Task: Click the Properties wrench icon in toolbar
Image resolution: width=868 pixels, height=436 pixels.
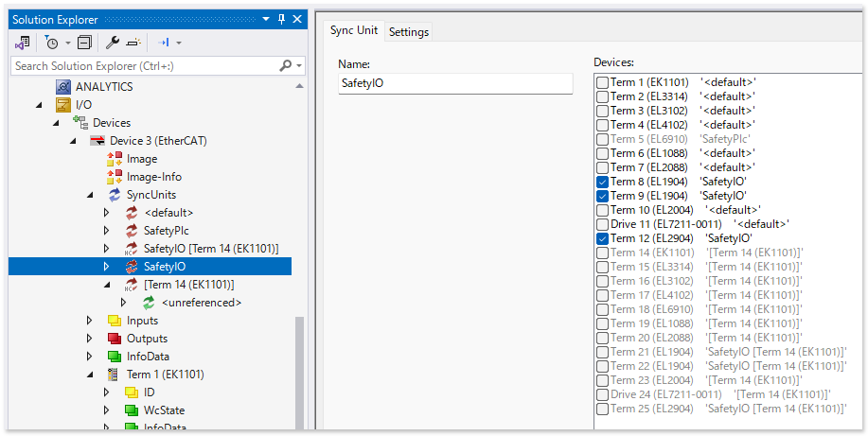Action: pyautogui.click(x=112, y=43)
